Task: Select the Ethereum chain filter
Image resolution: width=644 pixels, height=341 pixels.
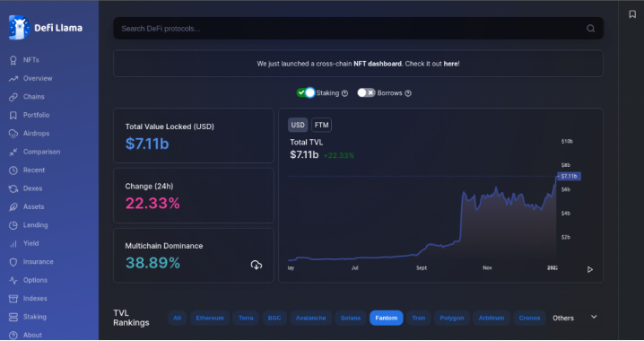Action: point(210,318)
